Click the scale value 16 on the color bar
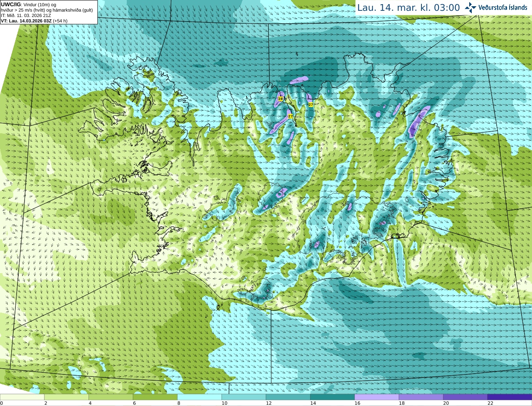Viewport: 532px width, 406px height. [357, 403]
